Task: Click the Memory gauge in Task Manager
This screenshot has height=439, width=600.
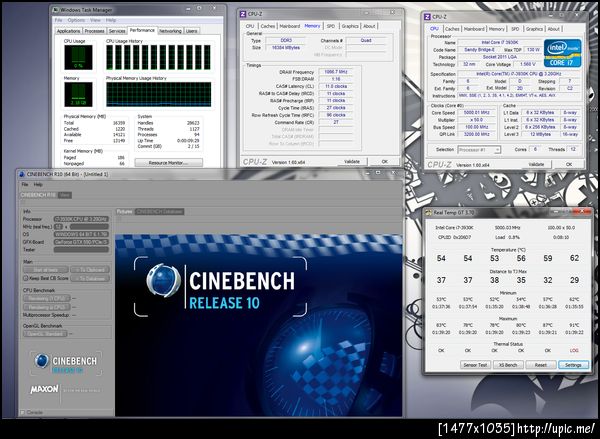Action: pyautogui.click(x=78, y=94)
